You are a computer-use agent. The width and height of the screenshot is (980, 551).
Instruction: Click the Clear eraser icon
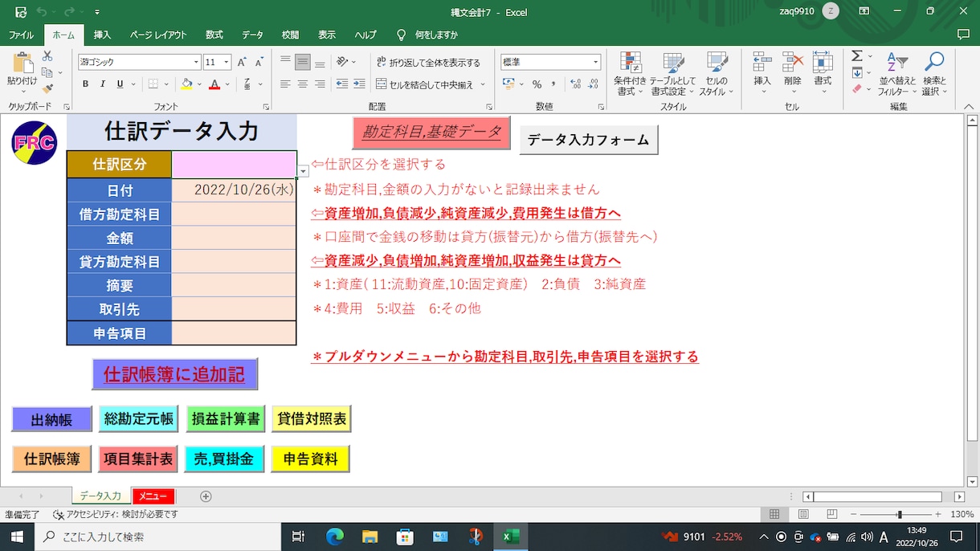tap(857, 89)
